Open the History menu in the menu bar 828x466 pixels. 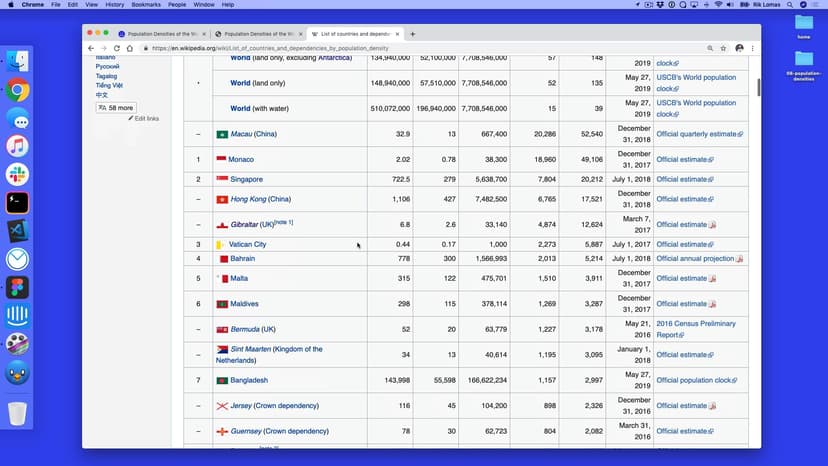[114, 5]
